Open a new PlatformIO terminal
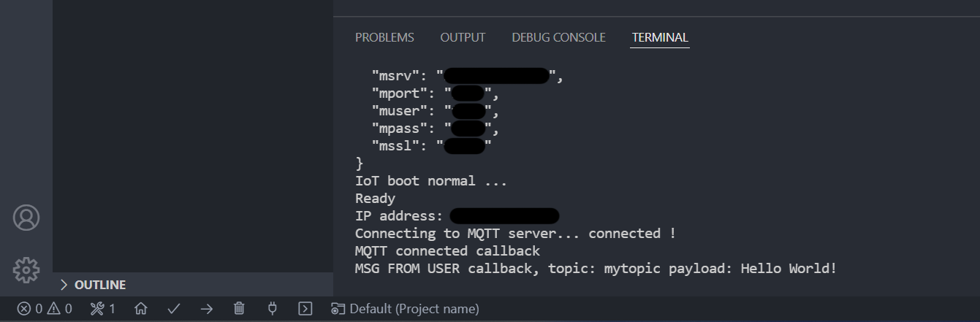 click(x=305, y=309)
